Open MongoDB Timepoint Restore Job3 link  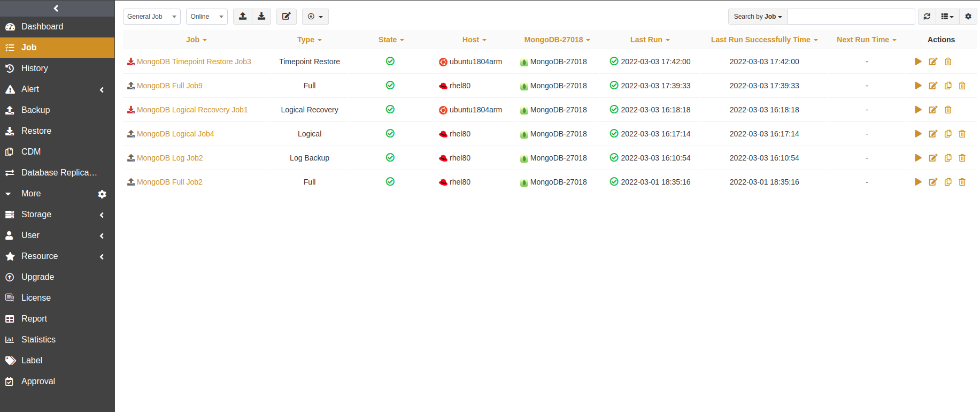[194, 62]
